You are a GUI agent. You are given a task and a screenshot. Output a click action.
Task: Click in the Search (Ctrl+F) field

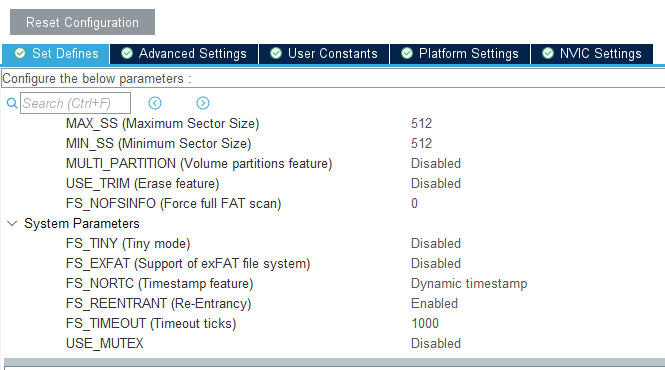pos(75,103)
